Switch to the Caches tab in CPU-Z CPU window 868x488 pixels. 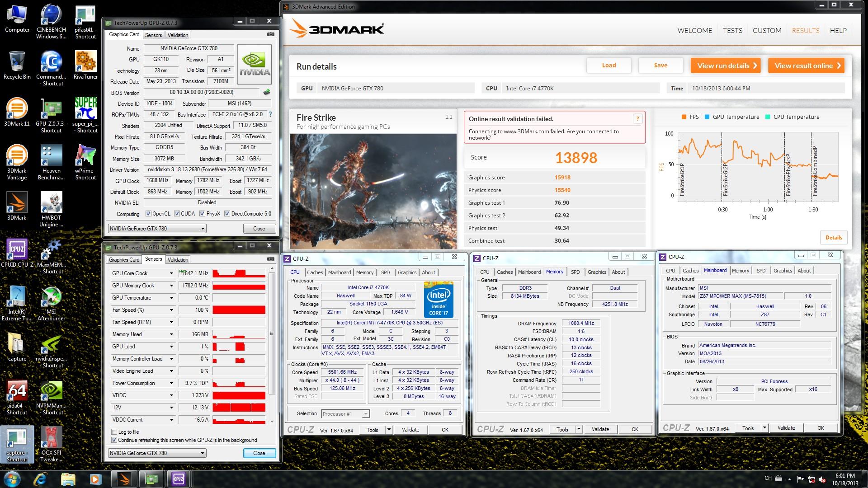pyautogui.click(x=315, y=272)
